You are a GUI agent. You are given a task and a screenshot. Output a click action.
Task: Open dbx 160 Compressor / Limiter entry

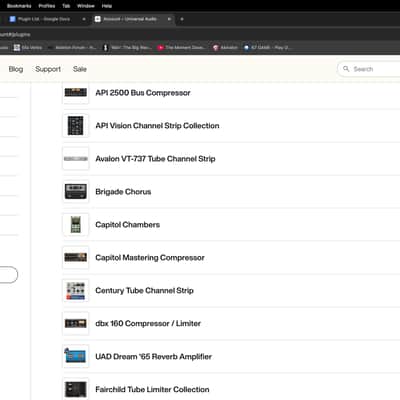tap(148, 323)
